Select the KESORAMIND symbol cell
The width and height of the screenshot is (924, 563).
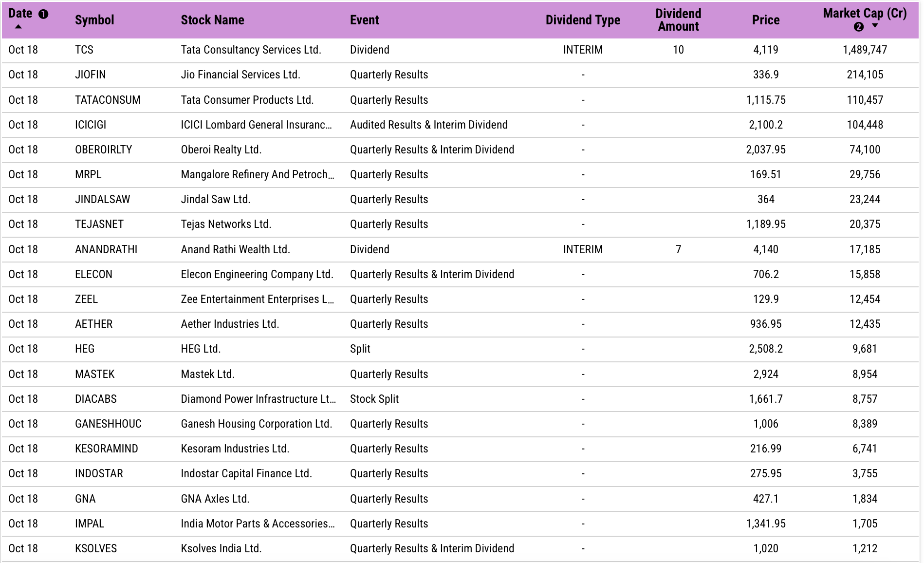click(x=107, y=449)
